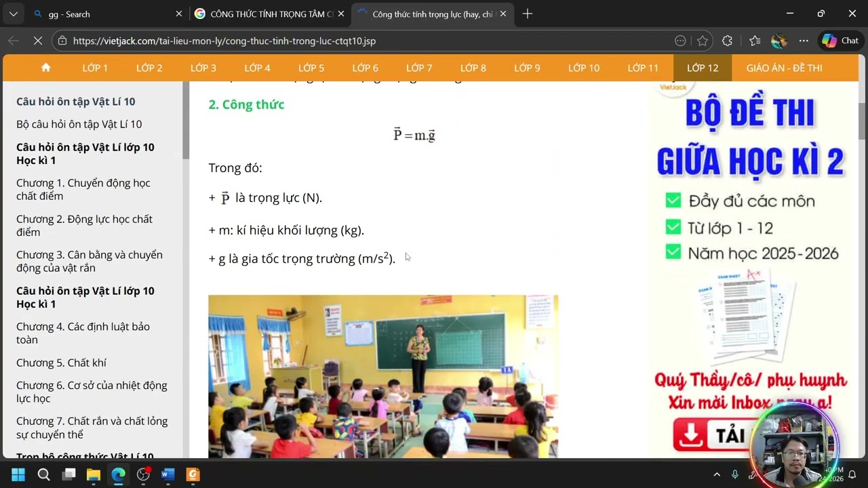This screenshot has height=488, width=868.
Task: Open the orange PDF app taskbar icon
Action: (193, 474)
